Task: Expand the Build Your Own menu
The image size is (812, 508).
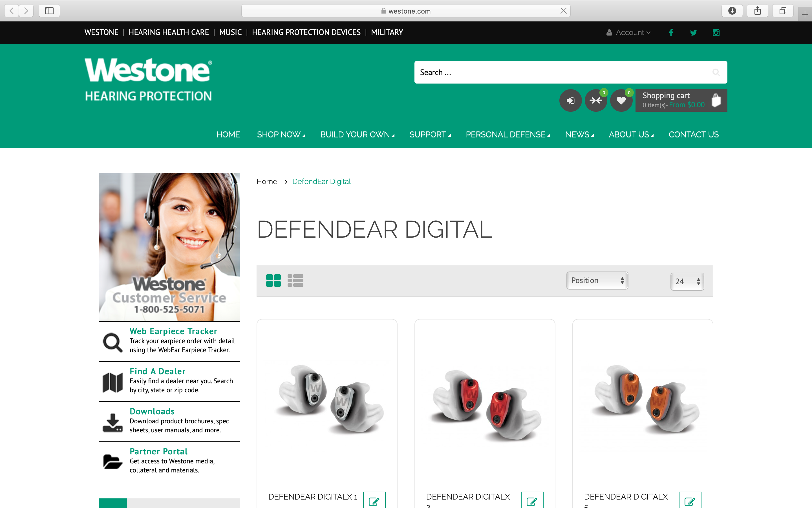Action: 357,134
